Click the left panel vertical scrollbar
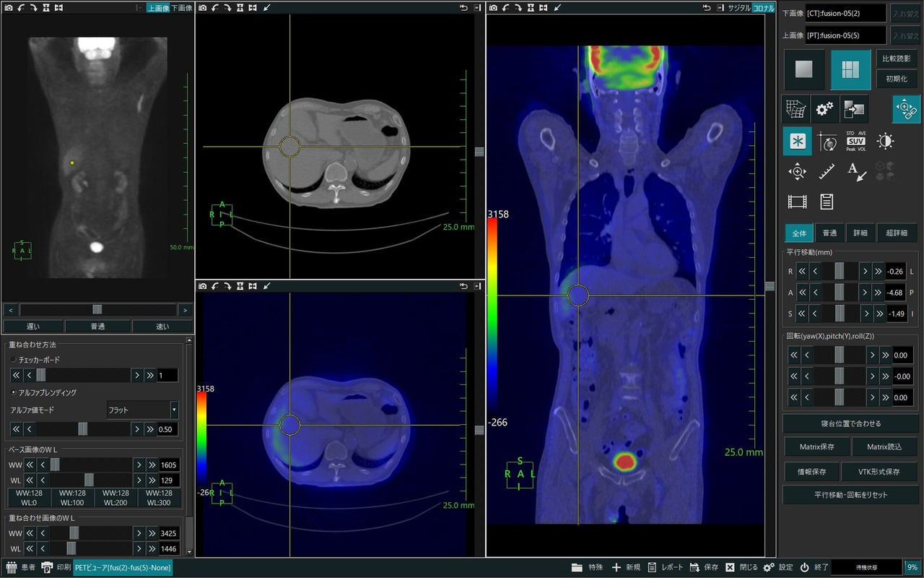The width and height of the screenshot is (924, 578). pos(190,448)
